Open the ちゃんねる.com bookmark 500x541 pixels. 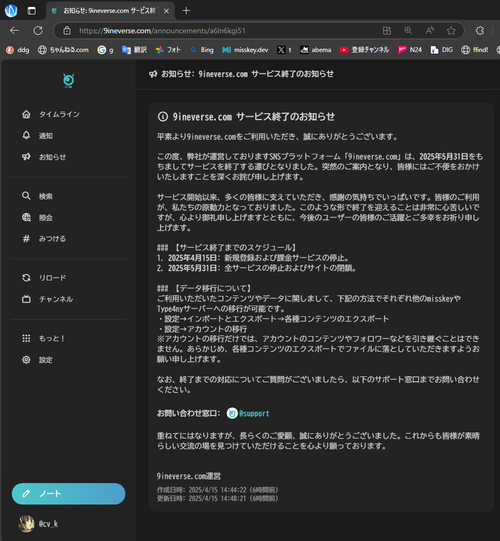(x=63, y=50)
